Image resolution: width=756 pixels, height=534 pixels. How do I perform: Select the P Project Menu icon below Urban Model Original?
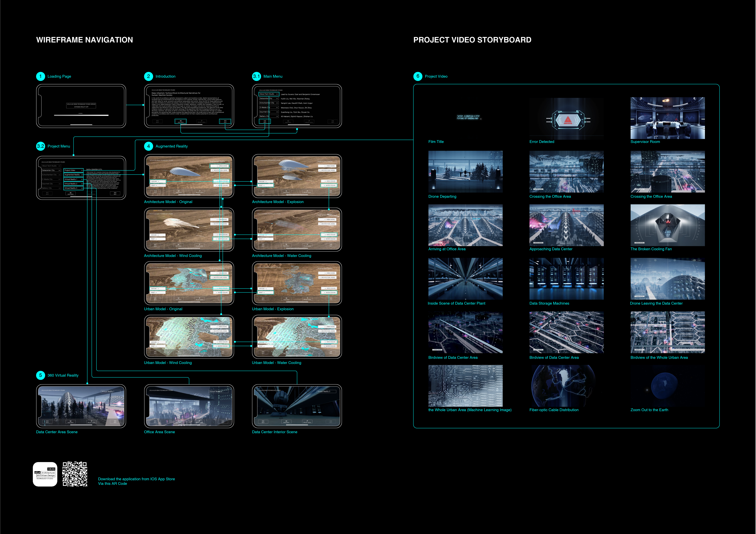tap(200, 299)
